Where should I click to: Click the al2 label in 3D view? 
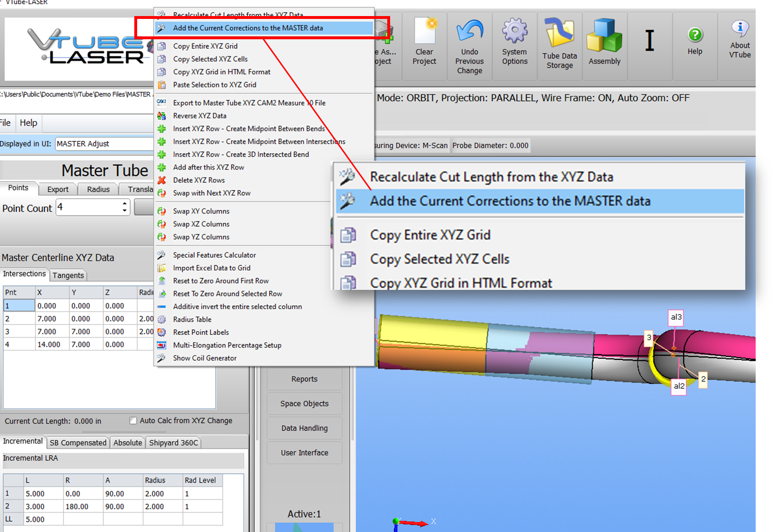(x=679, y=386)
